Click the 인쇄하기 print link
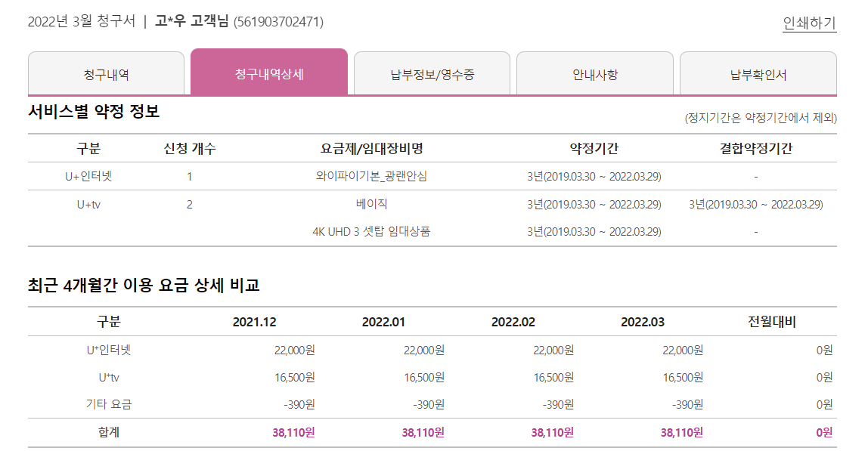 click(809, 23)
